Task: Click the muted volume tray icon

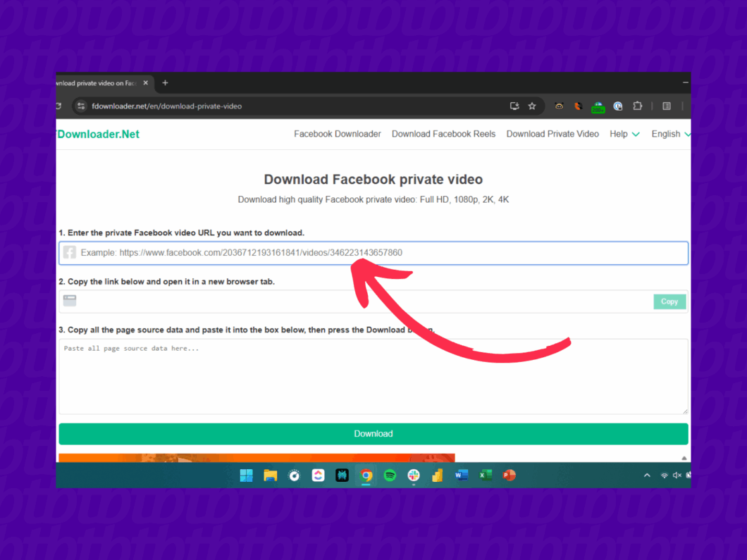Action: pyautogui.click(x=677, y=475)
